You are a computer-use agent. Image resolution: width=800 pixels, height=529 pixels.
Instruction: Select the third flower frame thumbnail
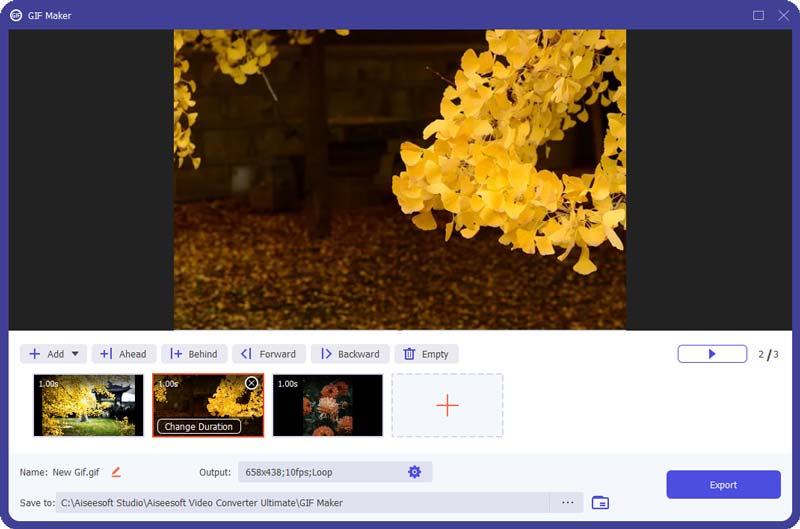click(327, 405)
